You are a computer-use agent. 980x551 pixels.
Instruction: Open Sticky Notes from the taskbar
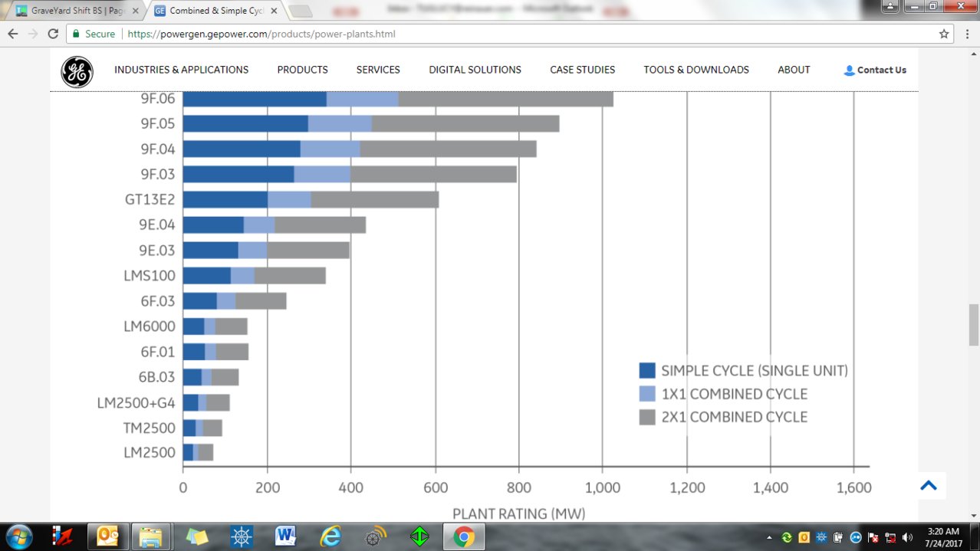pos(197,536)
